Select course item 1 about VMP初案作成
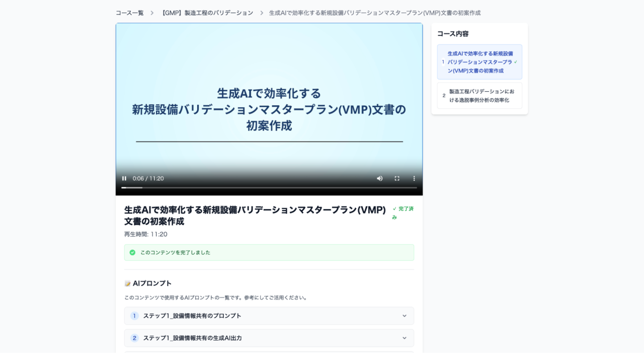Screen dimensions: 644x353 [x=479, y=62]
